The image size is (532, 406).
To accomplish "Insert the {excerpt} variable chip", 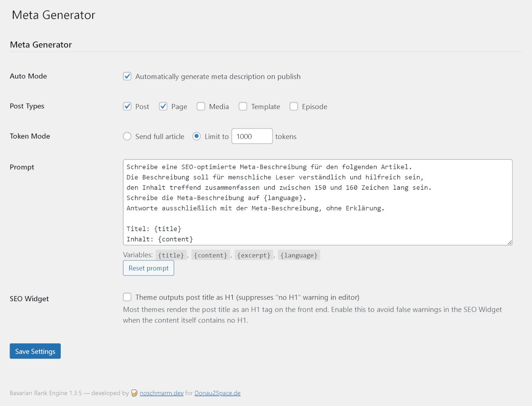I will 254,255.
